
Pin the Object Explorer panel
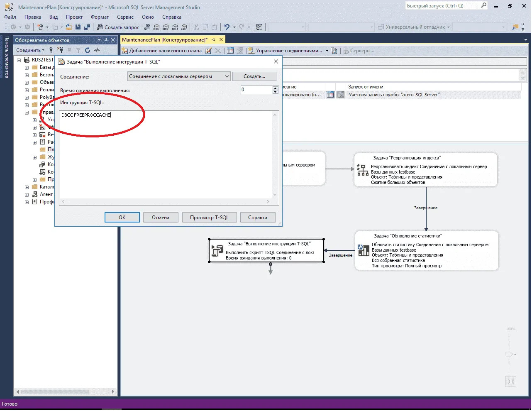pyautogui.click(x=106, y=40)
